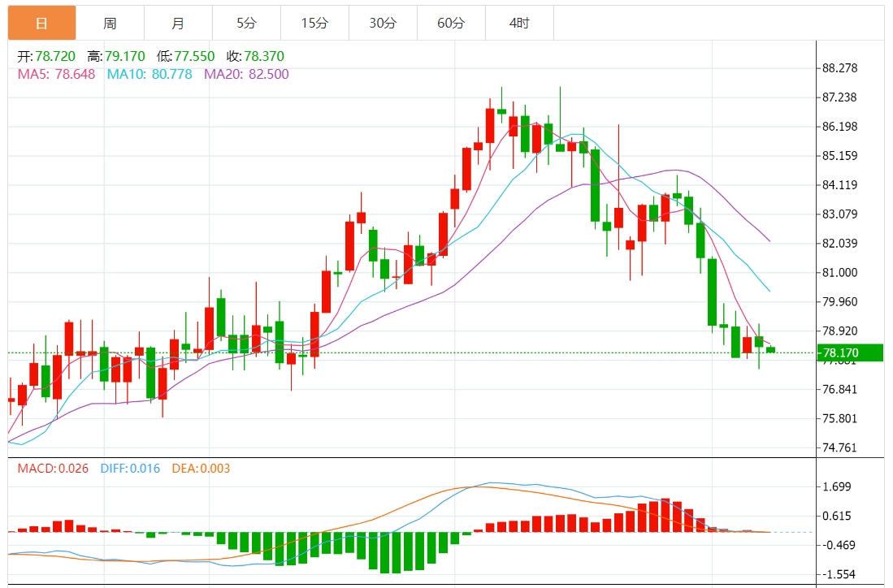The image size is (893, 588).
Task: Select the 15分 timeframe tab
Action: pyautogui.click(x=315, y=23)
